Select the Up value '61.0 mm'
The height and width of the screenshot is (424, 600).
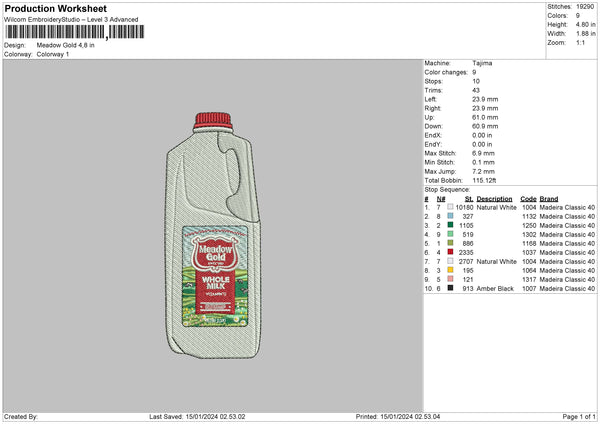click(485, 117)
